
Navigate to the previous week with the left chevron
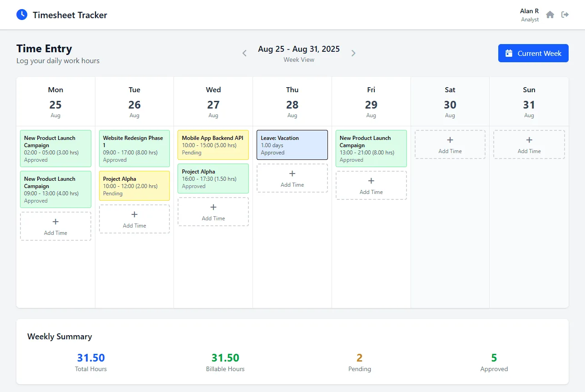pyautogui.click(x=244, y=53)
